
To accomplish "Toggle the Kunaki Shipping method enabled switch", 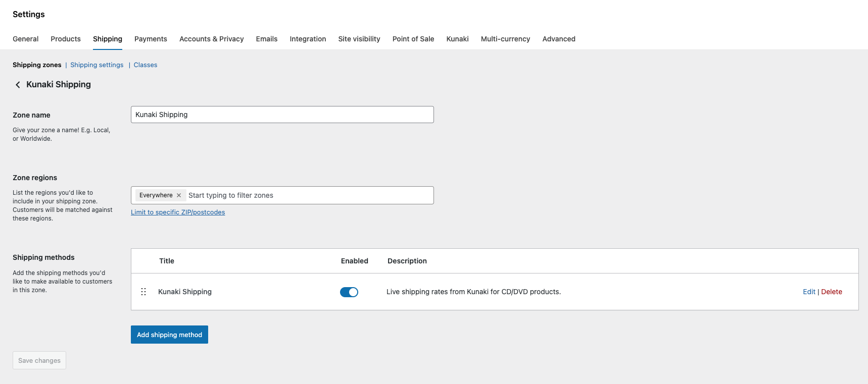I will click(349, 292).
